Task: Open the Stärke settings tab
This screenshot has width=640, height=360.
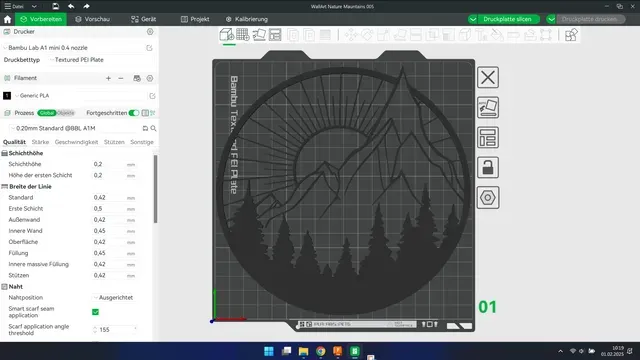Action: 40,142
